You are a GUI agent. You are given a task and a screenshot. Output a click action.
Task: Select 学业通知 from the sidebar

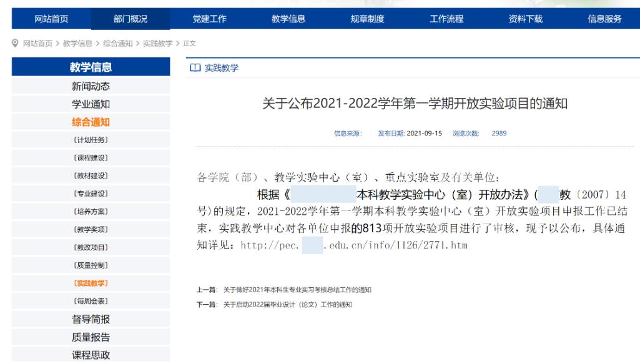pyautogui.click(x=91, y=104)
